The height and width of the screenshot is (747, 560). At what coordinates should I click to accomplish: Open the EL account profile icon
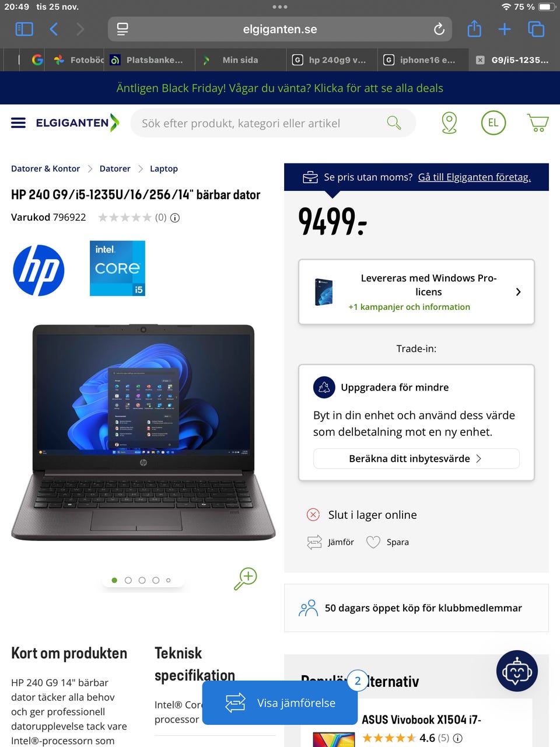(x=494, y=123)
